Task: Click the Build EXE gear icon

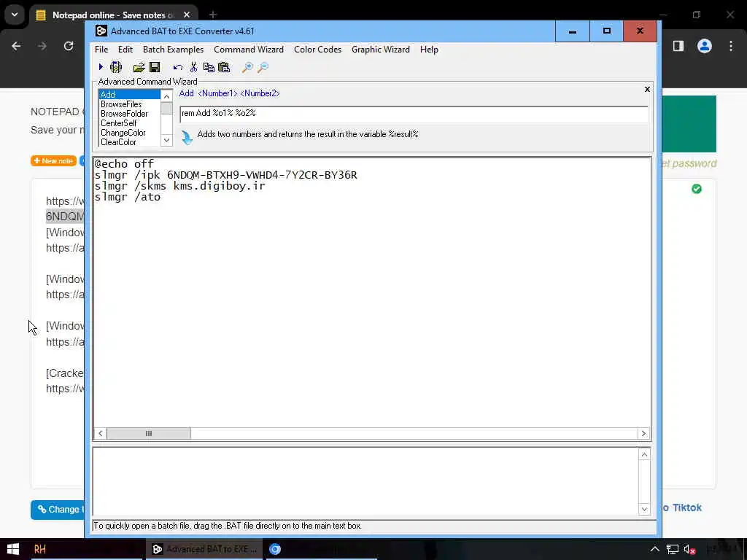Action: click(x=116, y=67)
